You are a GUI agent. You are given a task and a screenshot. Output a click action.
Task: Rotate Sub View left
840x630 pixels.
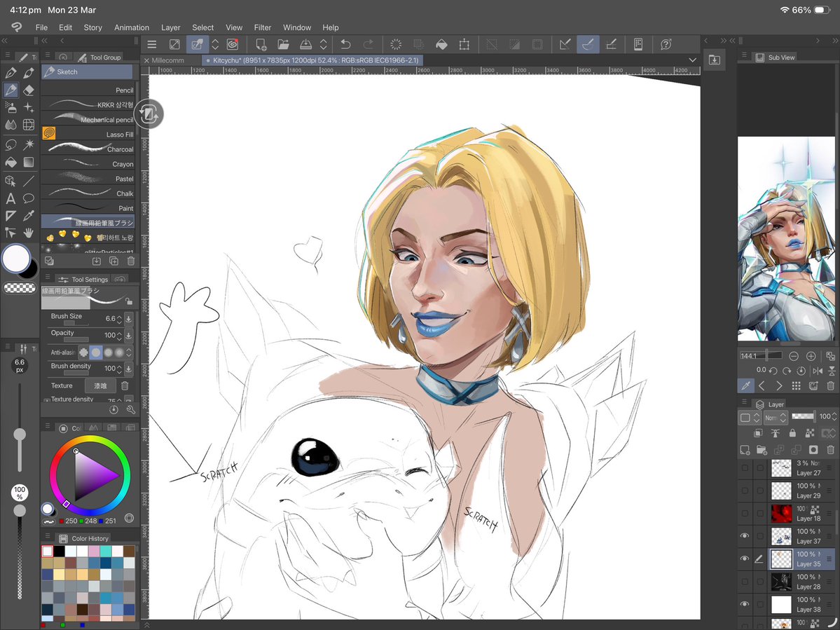[773, 370]
